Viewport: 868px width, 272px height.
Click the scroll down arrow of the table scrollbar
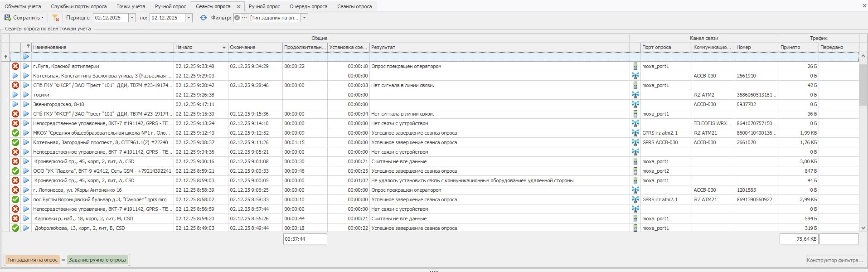coord(863,228)
